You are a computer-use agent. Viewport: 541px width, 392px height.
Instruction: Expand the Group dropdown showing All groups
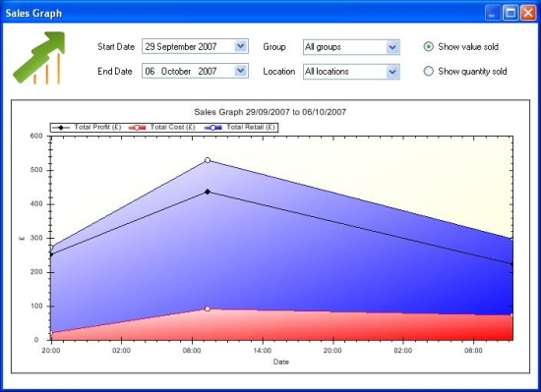pyautogui.click(x=392, y=47)
